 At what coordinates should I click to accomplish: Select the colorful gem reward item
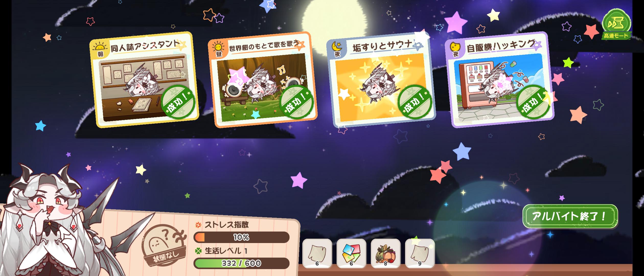pyautogui.click(x=351, y=254)
